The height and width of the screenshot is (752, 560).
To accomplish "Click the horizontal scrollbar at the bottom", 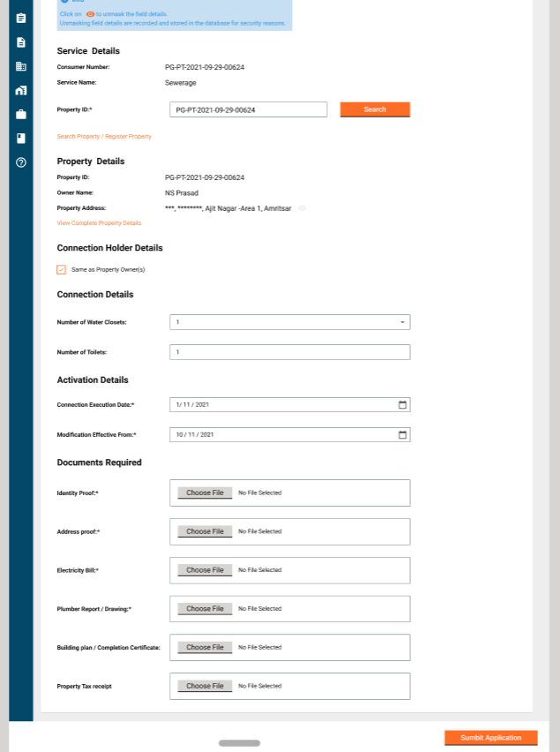I will (239, 743).
